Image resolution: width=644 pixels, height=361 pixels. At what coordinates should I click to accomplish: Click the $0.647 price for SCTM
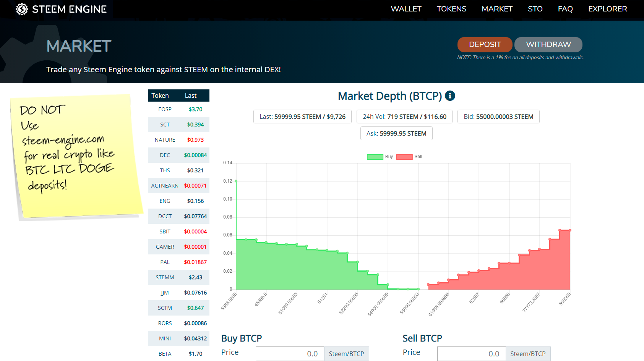195,308
